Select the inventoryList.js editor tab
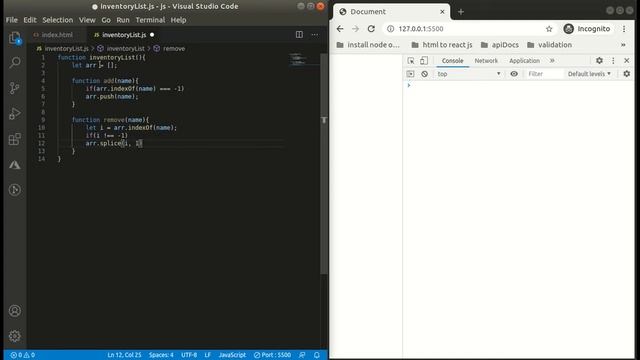This screenshot has width=640, height=360. (124, 35)
